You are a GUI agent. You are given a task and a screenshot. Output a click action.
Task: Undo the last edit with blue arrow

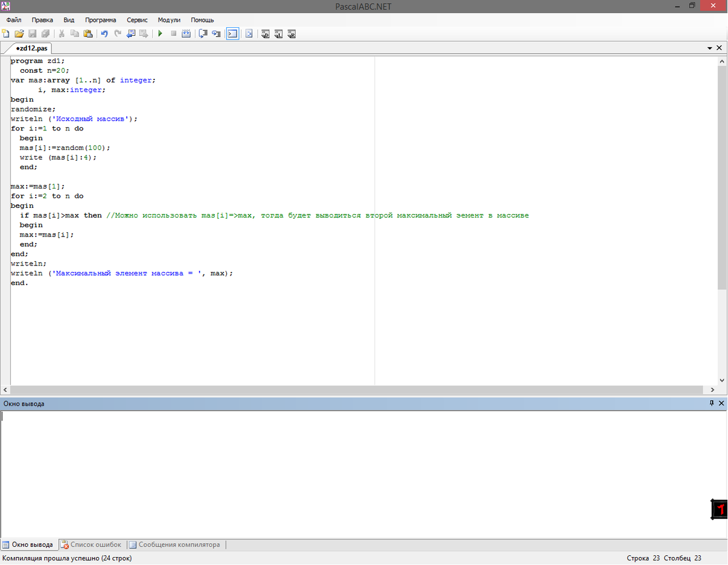click(104, 34)
